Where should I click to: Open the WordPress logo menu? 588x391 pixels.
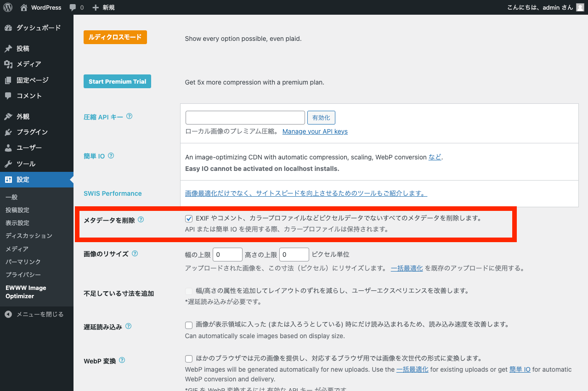point(8,7)
